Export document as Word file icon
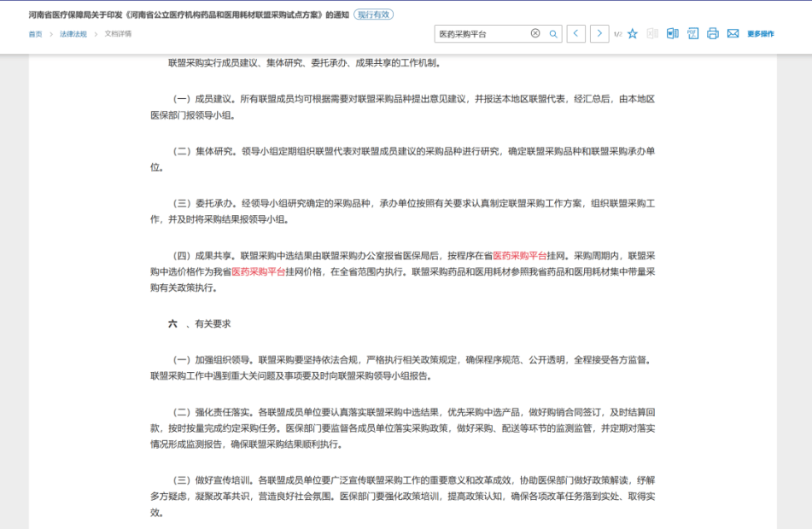 coord(672,33)
